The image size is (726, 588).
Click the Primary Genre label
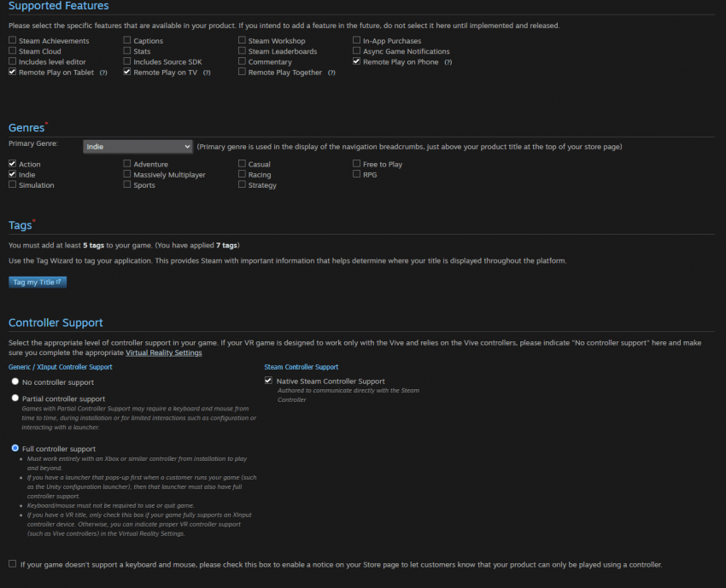(33, 143)
